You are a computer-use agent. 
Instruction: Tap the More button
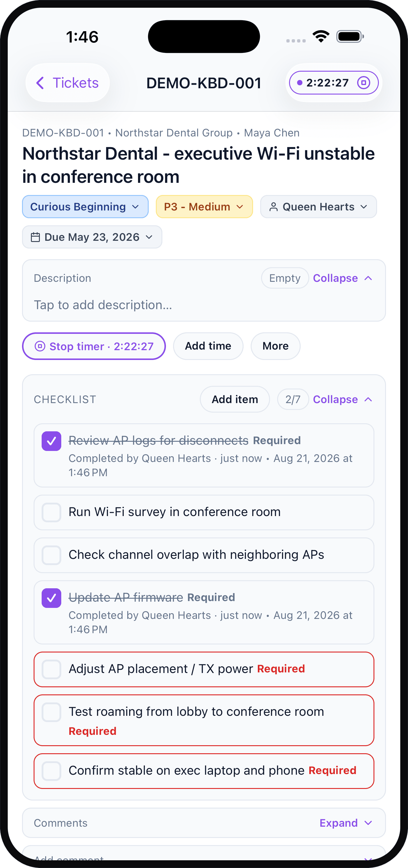pos(275,346)
